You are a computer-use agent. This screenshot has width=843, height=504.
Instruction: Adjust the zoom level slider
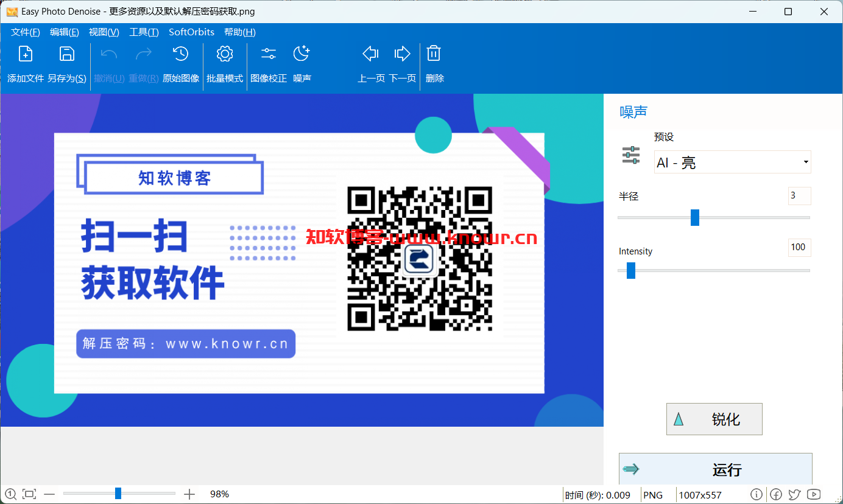(x=119, y=494)
